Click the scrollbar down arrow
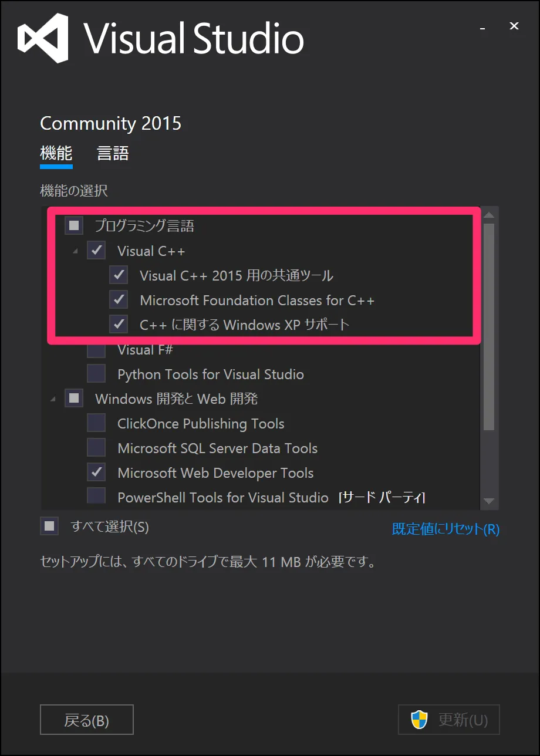540x756 pixels. coord(489,502)
